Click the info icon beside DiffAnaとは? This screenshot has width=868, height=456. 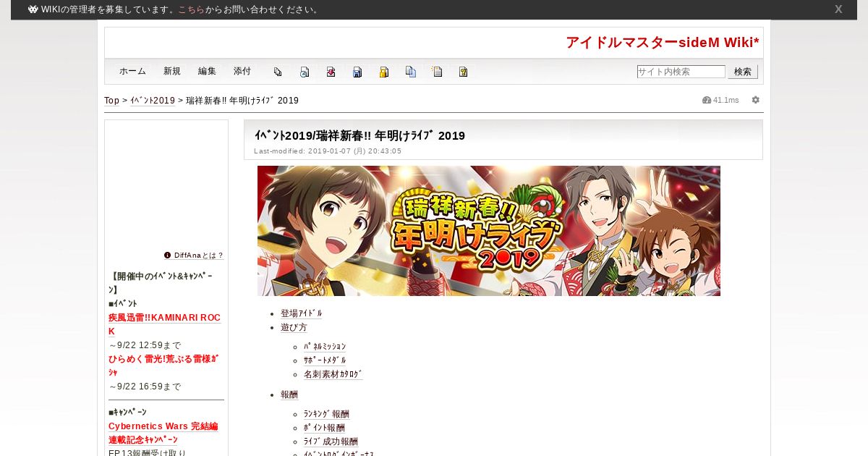(x=168, y=255)
